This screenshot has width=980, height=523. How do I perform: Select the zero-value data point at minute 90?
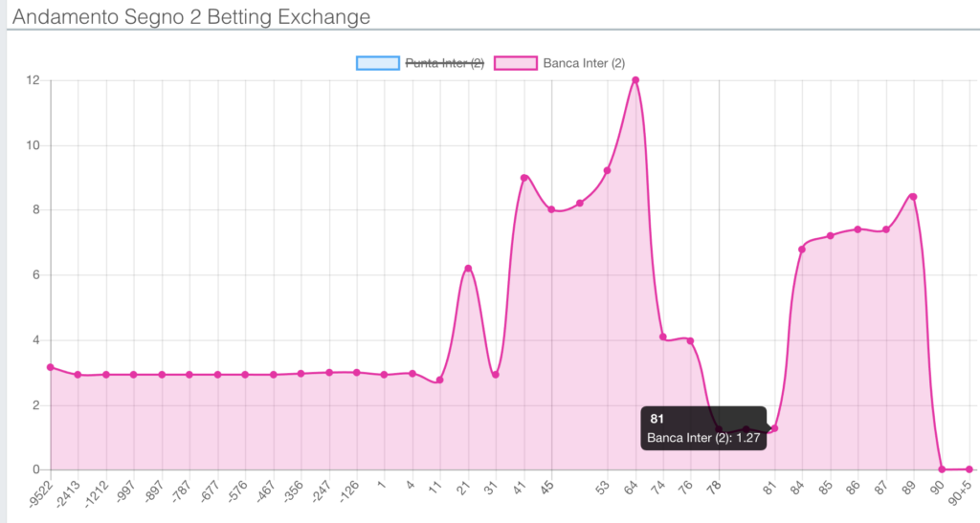point(942,469)
